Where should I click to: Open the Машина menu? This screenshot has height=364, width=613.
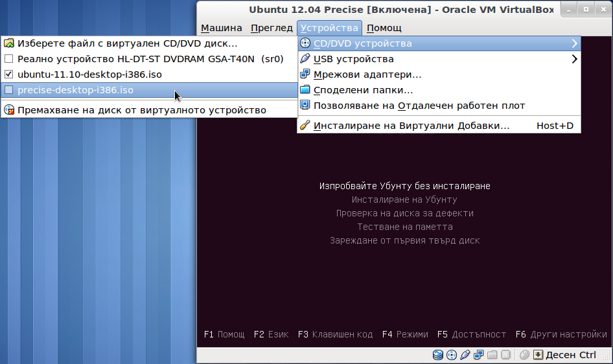[221, 28]
